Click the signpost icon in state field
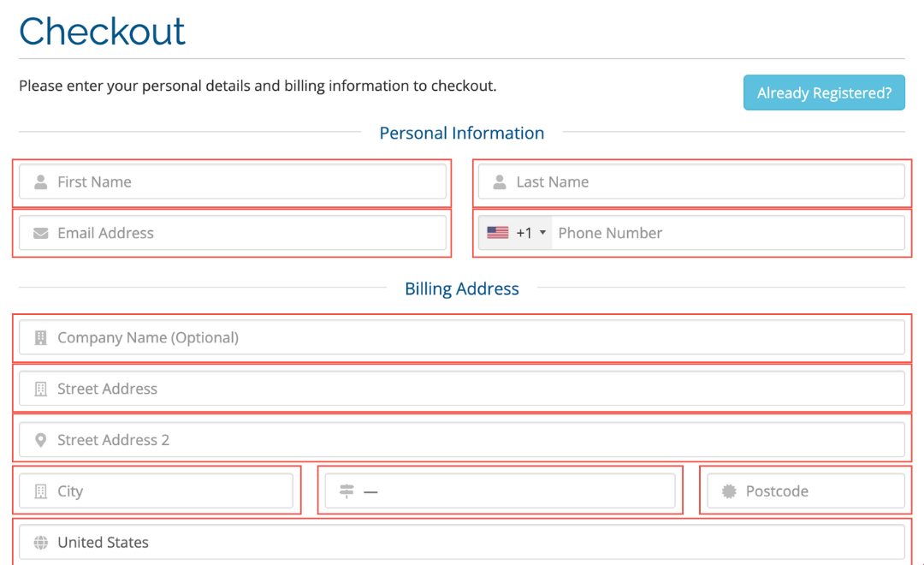924x565 pixels. click(347, 491)
